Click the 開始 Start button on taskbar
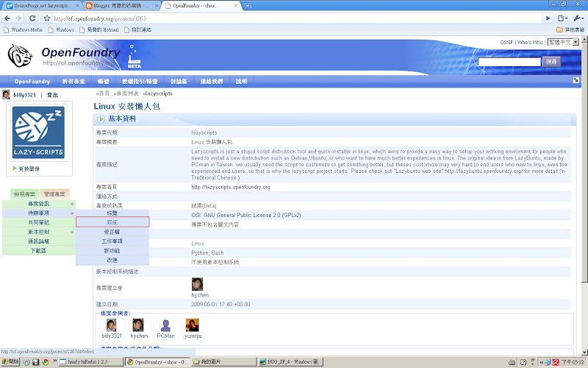This screenshot has height=368, width=588. click(10, 361)
